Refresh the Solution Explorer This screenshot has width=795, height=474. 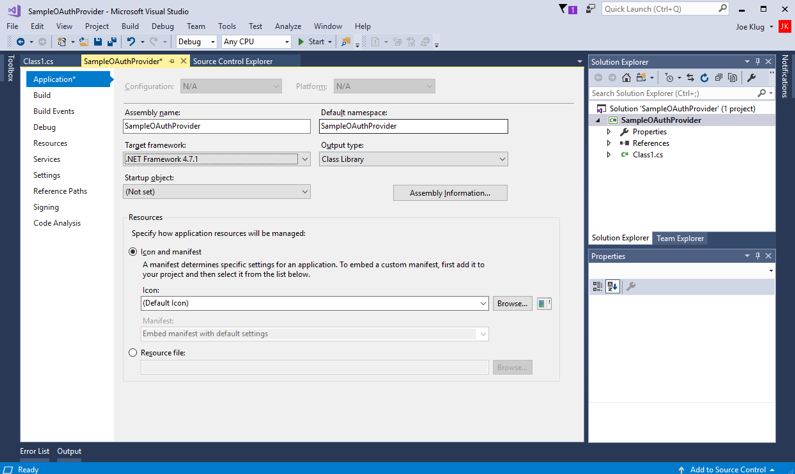click(704, 78)
